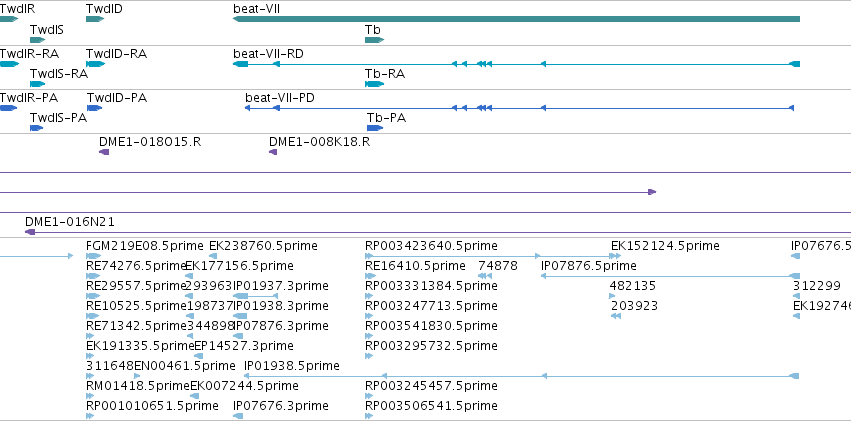Select RP003541830.5prime EST label

[x=431, y=326]
